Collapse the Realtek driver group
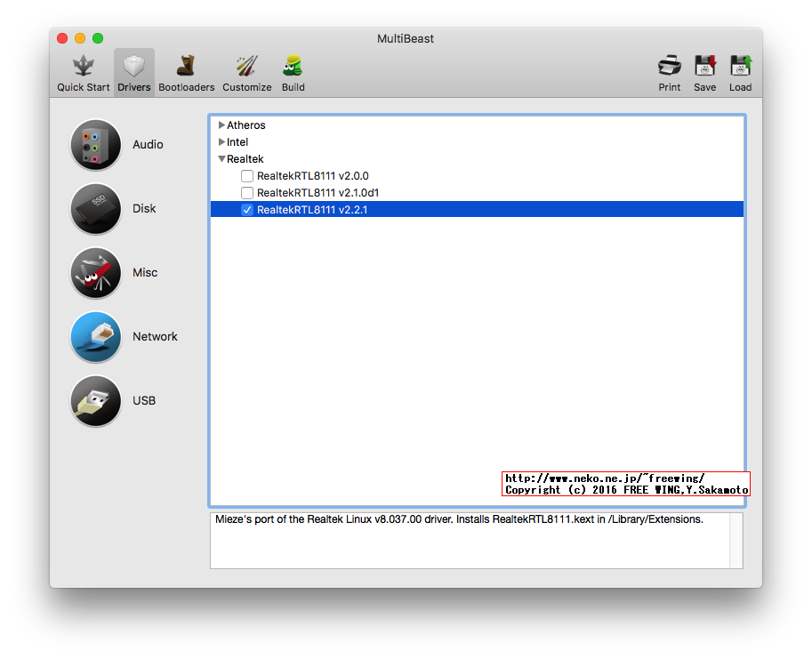This screenshot has height=659, width=812. click(x=221, y=159)
